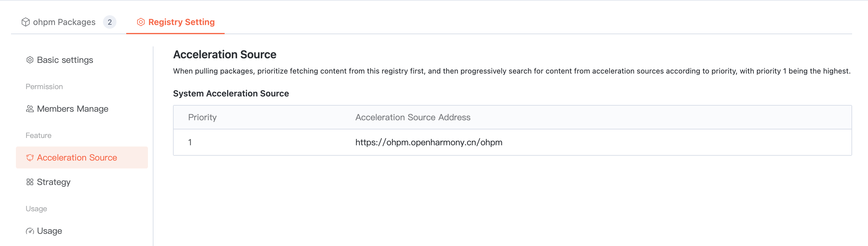868x246 pixels.
Task: Click the Strategy grid icon
Action: click(x=30, y=182)
